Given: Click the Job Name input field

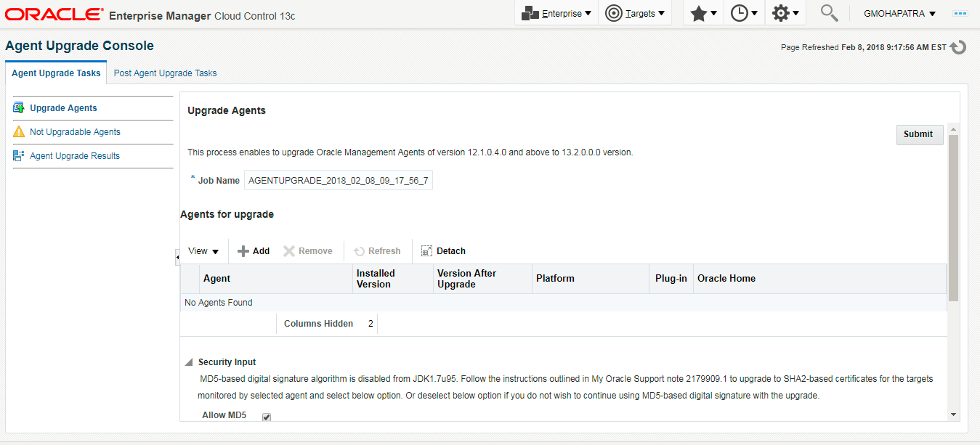Looking at the screenshot, I should [x=339, y=180].
